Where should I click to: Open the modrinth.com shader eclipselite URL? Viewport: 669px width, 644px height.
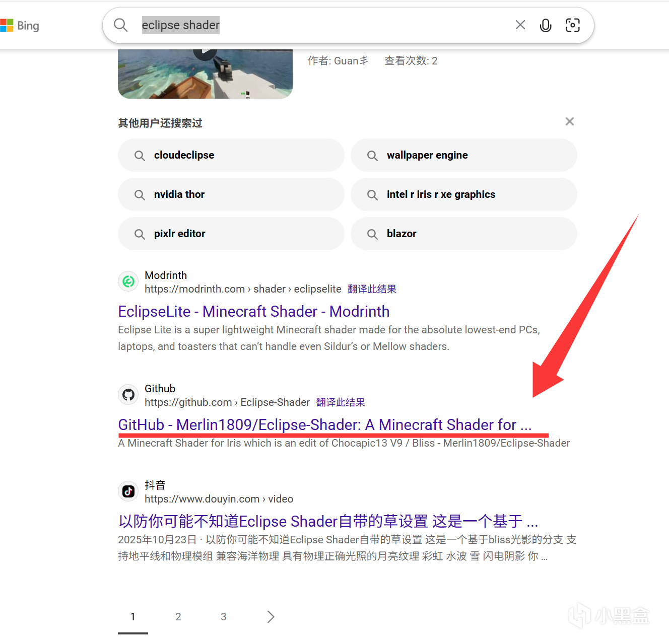coord(243,289)
